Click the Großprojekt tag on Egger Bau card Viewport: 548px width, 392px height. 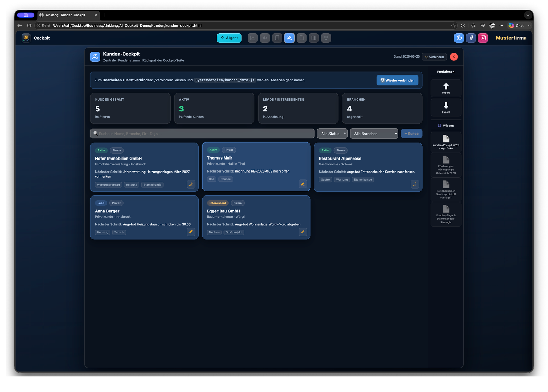point(234,232)
